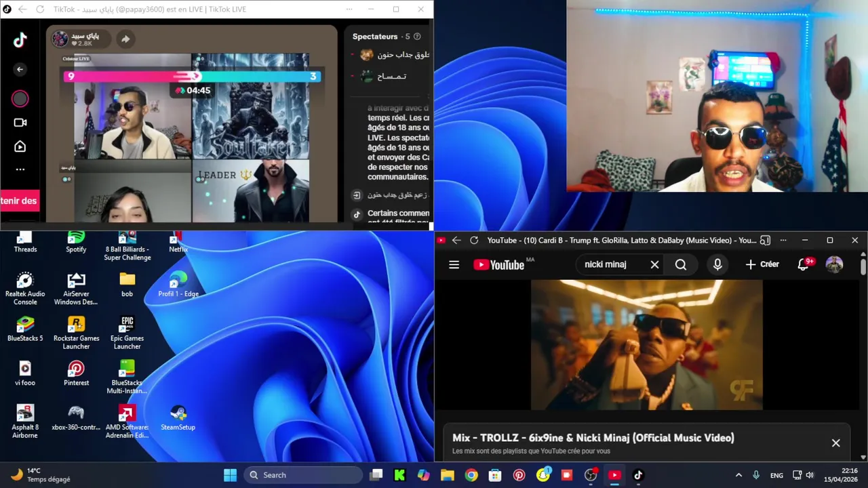
Task: Open Mix - TROLLZ playlist title
Action: point(593,438)
